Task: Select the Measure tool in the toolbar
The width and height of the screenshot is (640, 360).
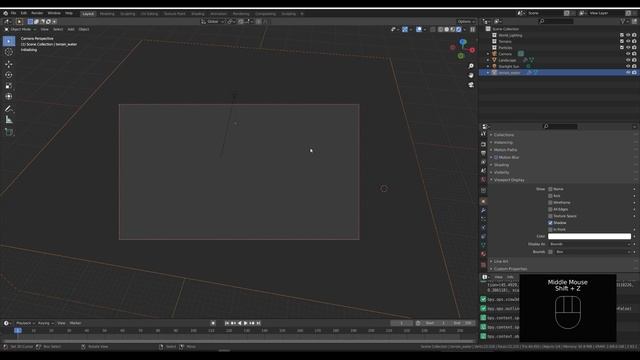Action: (9, 120)
